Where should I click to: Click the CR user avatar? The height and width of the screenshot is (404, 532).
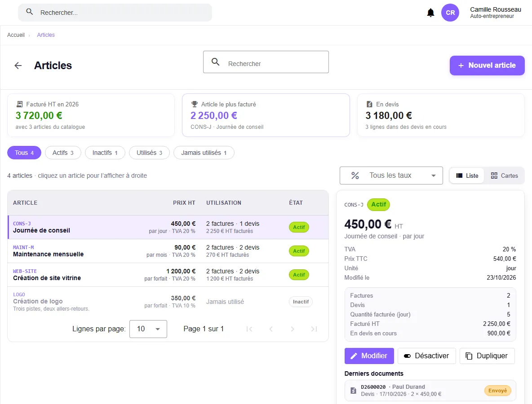450,13
